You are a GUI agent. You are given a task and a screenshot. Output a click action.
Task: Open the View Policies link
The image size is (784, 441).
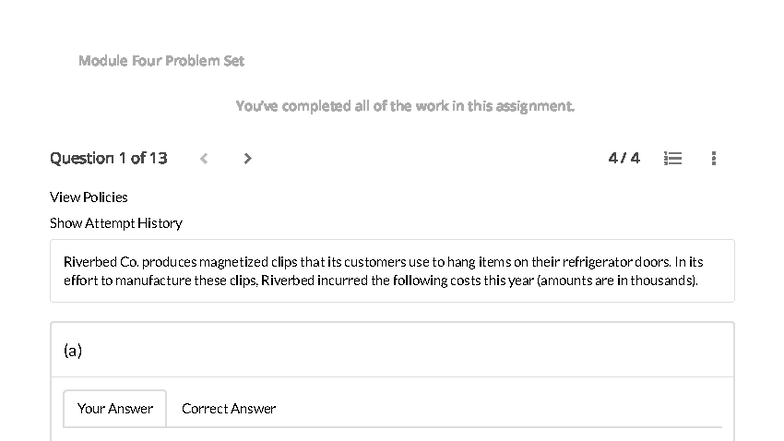click(89, 197)
